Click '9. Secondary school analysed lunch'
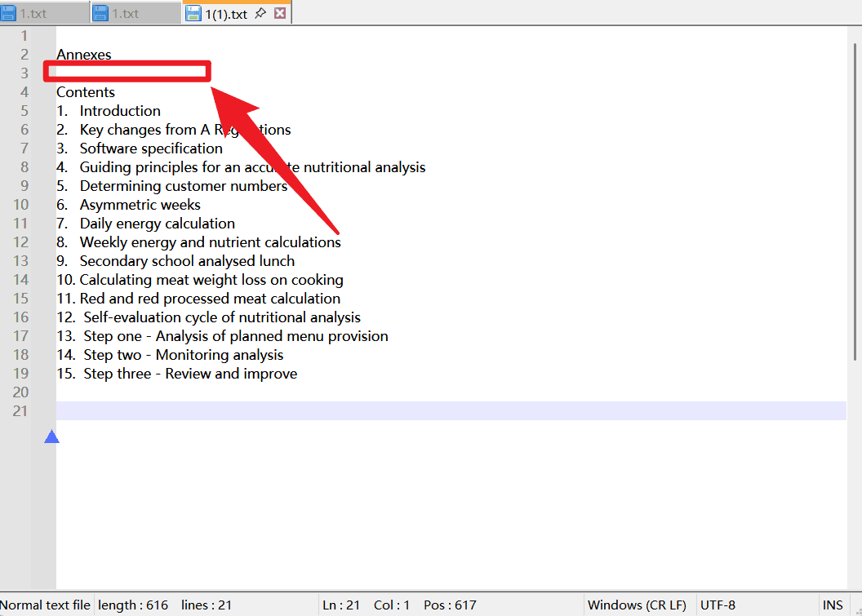 click(x=176, y=260)
